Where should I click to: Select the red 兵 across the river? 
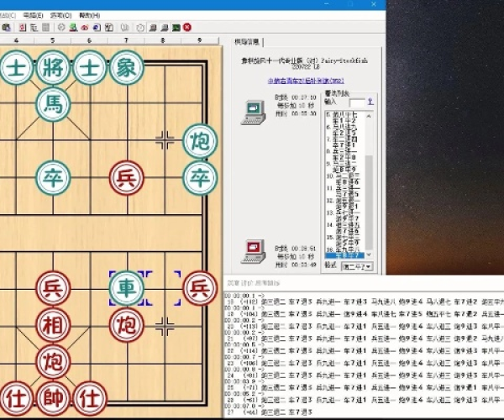coord(126,178)
